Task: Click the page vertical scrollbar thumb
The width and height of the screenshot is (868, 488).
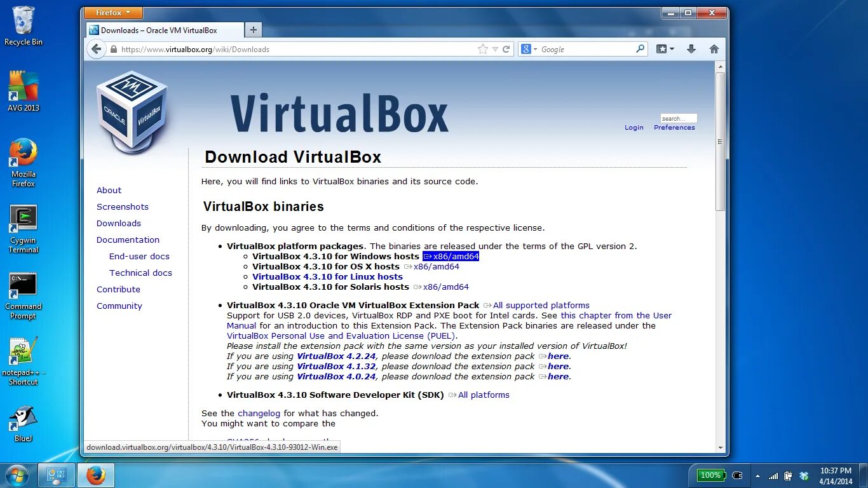Action: [x=720, y=141]
